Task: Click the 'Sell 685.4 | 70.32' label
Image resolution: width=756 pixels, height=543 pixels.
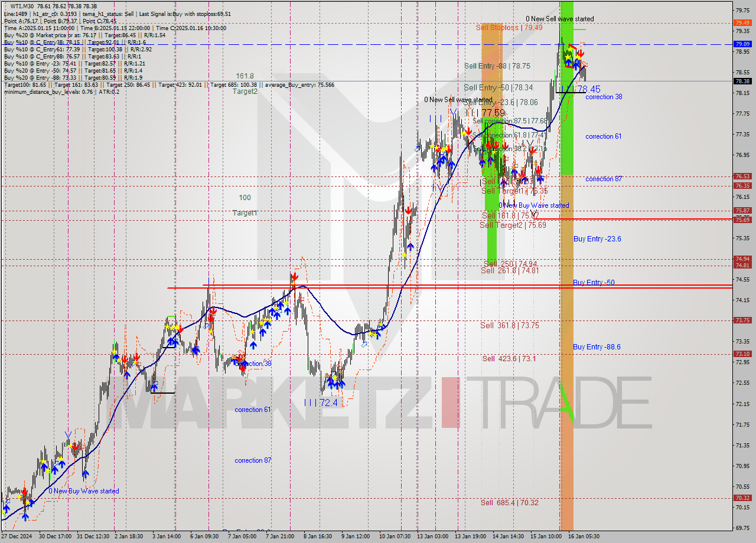Action: pyautogui.click(x=509, y=502)
